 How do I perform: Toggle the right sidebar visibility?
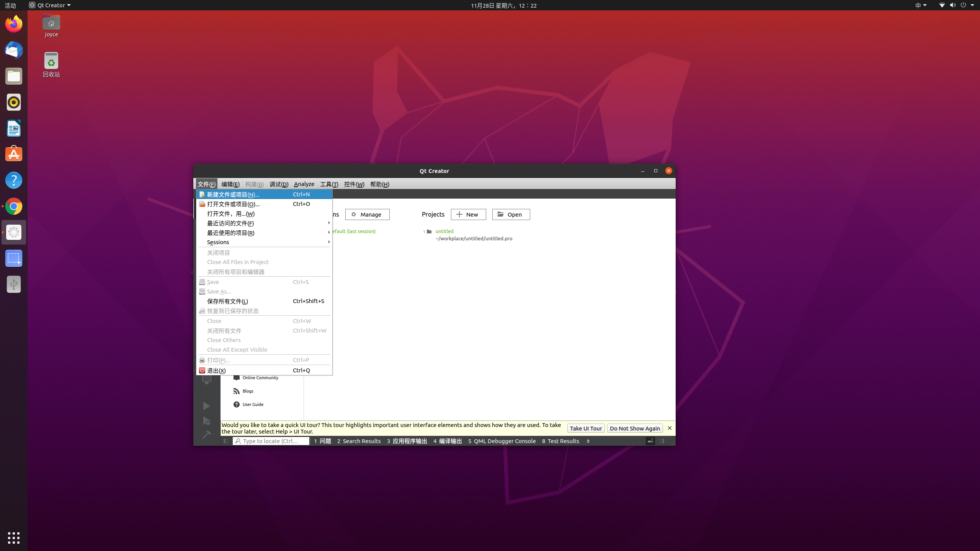662,441
